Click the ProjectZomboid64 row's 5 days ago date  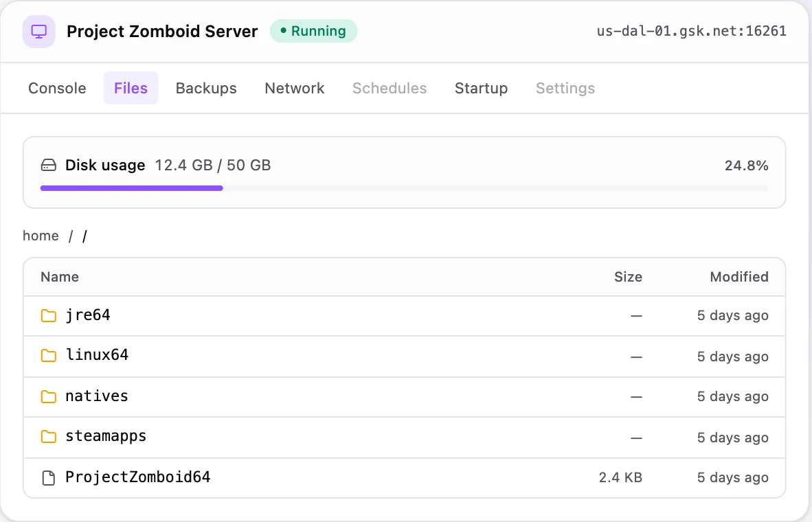[x=733, y=477]
